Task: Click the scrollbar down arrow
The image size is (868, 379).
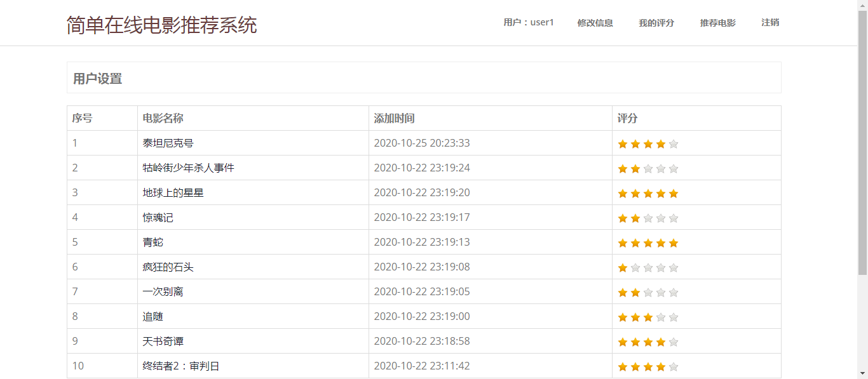Action: (862, 373)
